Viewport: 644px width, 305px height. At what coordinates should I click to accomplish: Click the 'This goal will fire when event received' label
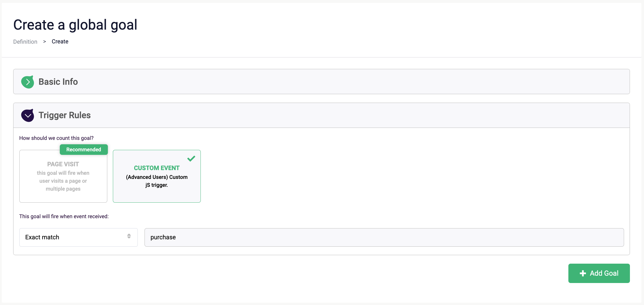64,216
